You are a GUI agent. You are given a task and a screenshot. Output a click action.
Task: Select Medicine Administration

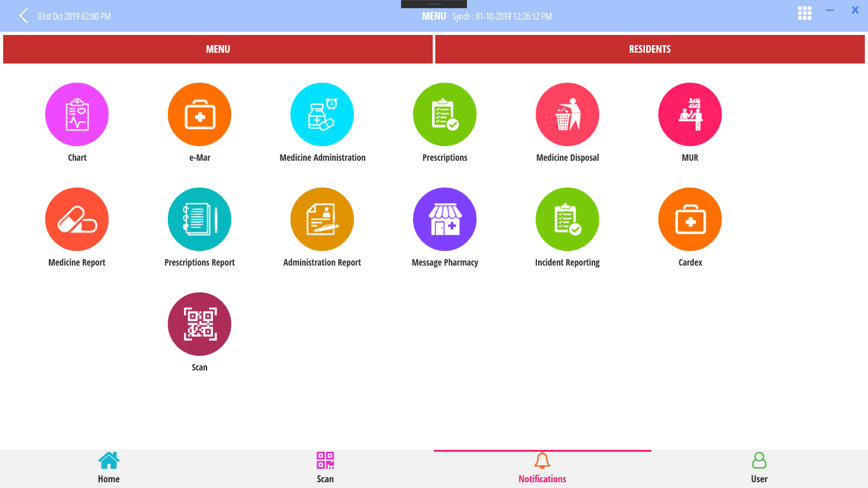point(322,114)
